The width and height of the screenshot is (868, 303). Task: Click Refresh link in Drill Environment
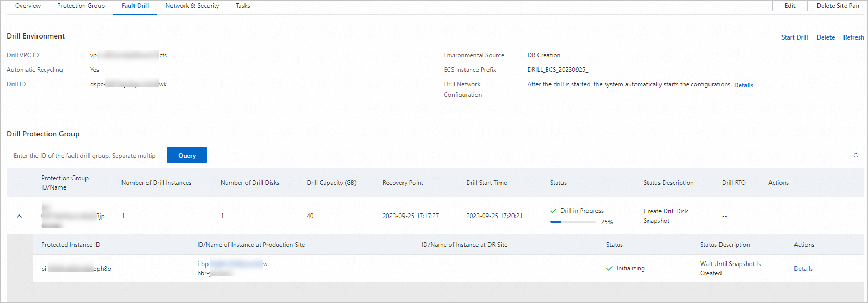pos(853,37)
